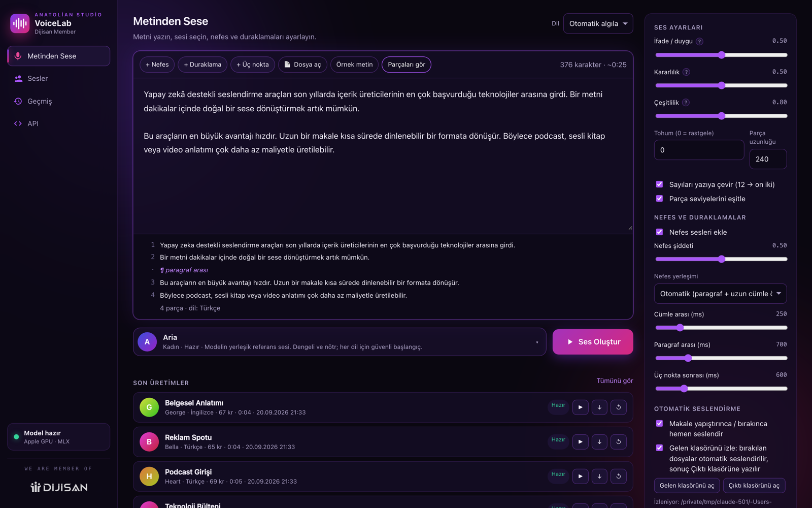Screen dimensions: 812x508
Task: Open help tooltip for Kararlılık
Action: [686, 72]
